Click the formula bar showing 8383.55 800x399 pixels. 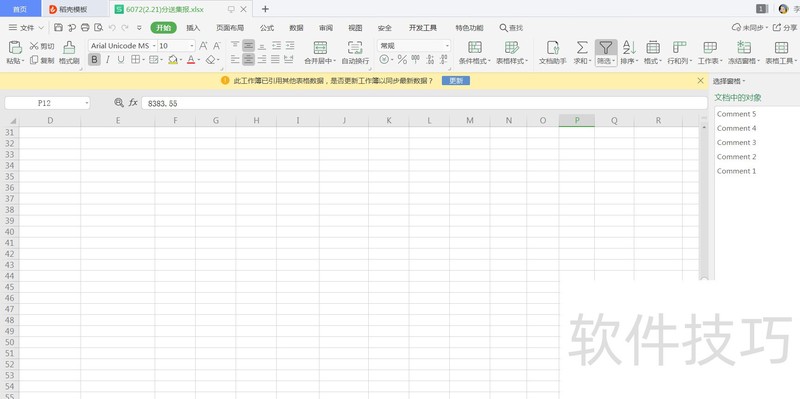[x=424, y=103]
